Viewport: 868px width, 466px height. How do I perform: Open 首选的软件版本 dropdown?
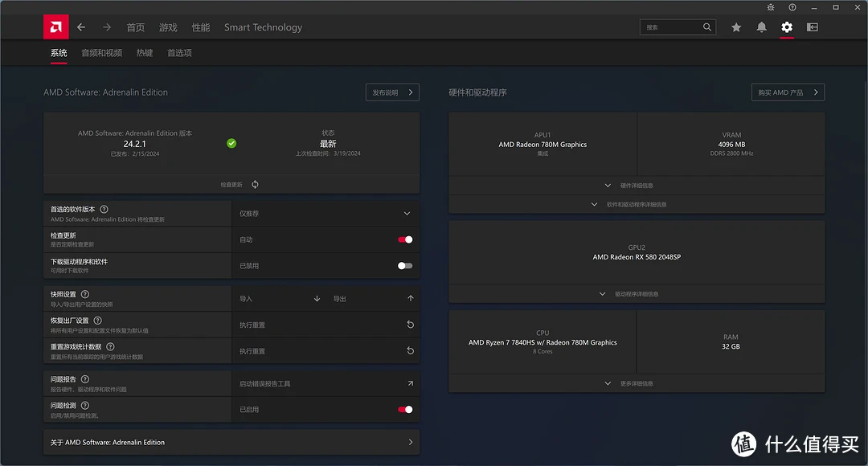325,214
